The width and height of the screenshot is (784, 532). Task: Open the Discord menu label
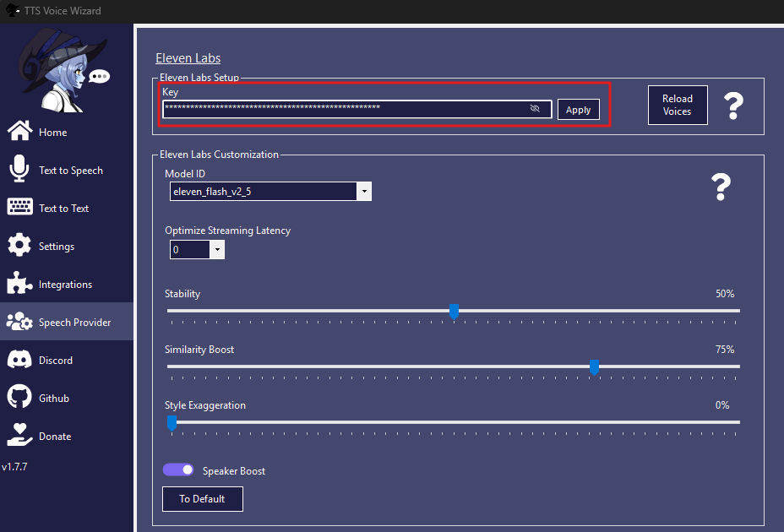[56, 361]
